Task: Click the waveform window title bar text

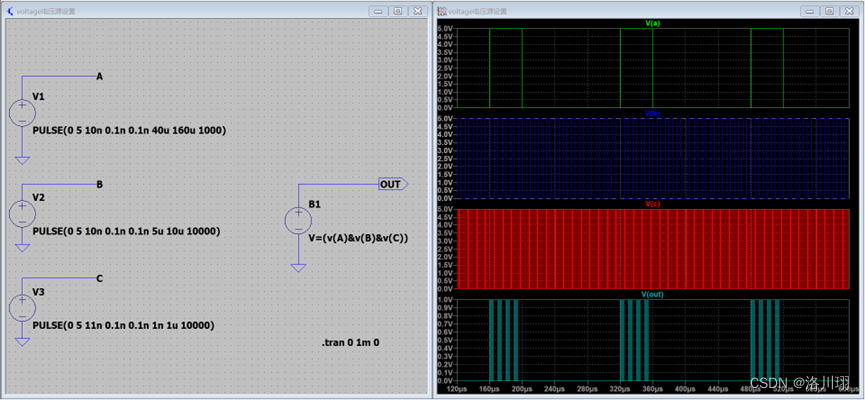Action: point(477,11)
